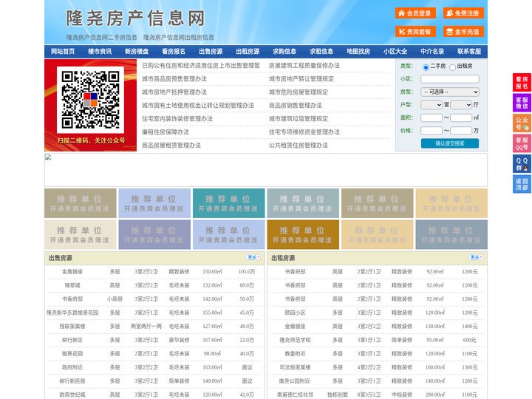Select 求租信息 in the navigation bar
The height and width of the screenshot is (399, 532).
point(321,52)
